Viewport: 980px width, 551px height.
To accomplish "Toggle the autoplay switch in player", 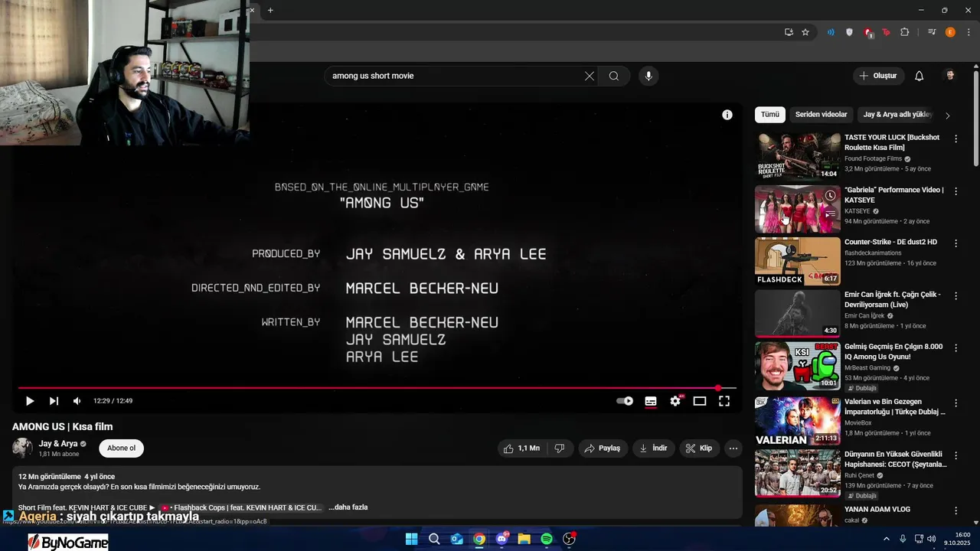I will (x=625, y=401).
